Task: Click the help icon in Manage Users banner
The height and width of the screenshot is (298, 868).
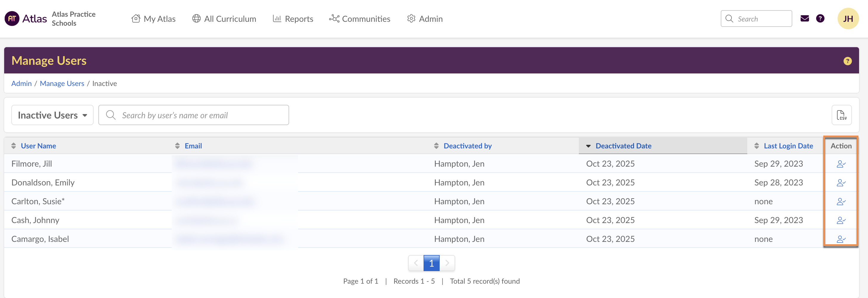Action: pos(847,61)
